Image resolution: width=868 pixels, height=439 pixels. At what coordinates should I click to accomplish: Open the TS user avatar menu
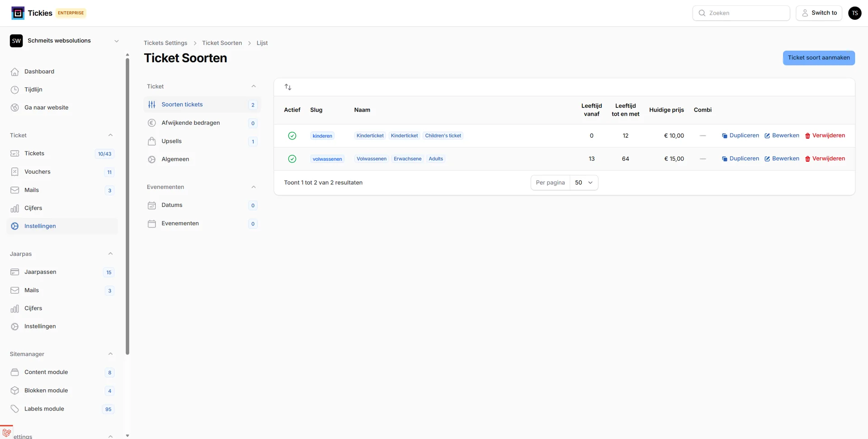tap(854, 13)
